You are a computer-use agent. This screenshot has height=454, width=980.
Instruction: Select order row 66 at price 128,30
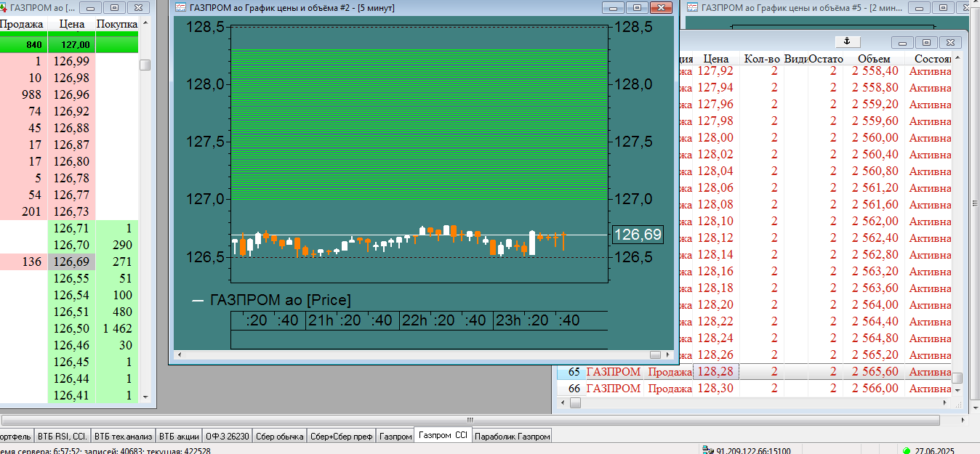(x=755, y=388)
